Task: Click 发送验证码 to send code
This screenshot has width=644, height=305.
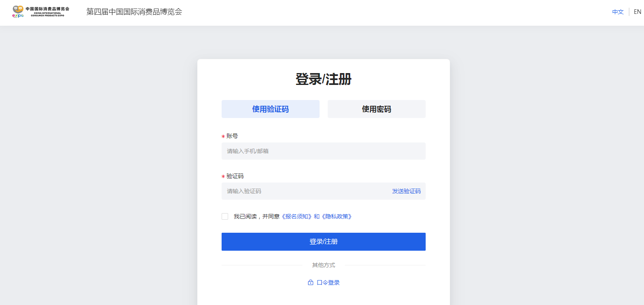Action: [406, 191]
